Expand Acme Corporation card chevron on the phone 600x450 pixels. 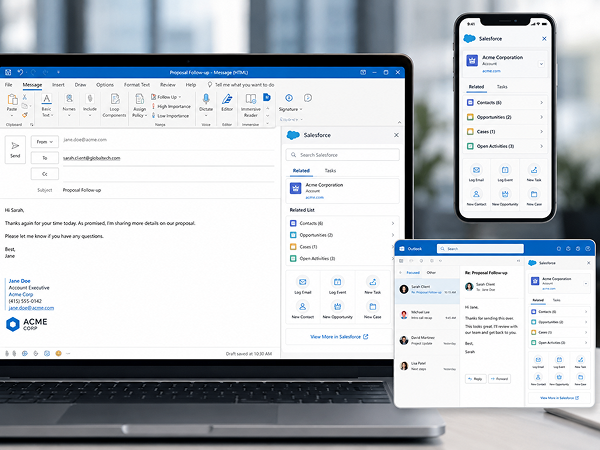click(541, 64)
